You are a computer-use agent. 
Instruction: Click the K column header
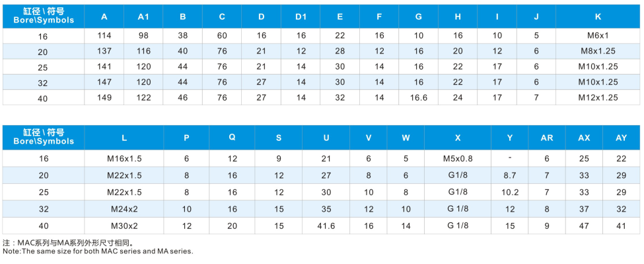(x=598, y=17)
